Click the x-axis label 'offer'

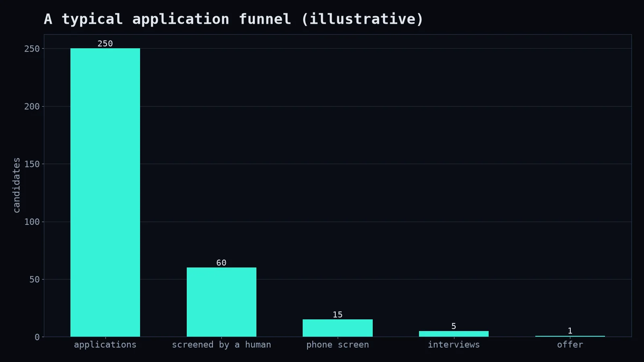point(570,345)
